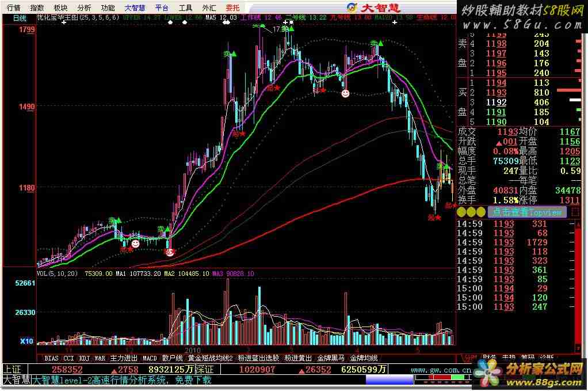588x391 pixels.
Task: Click the 深证 index label
Action: [x=204, y=370]
